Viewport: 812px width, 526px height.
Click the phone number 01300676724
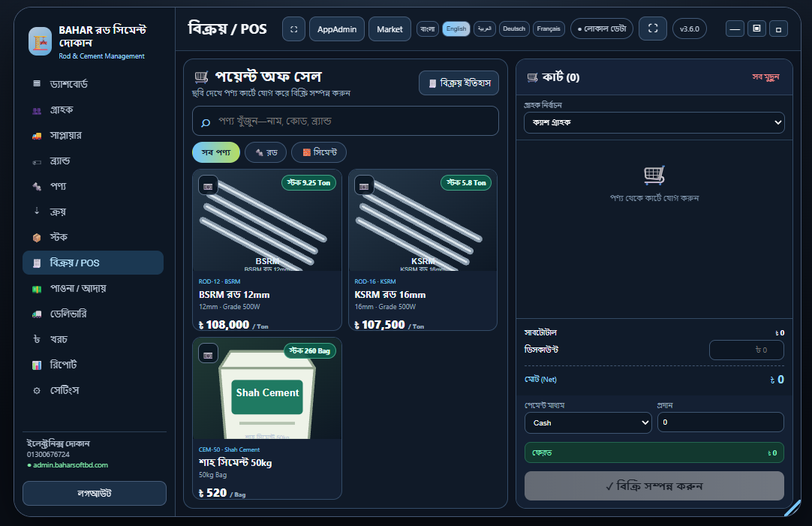tap(48, 455)
